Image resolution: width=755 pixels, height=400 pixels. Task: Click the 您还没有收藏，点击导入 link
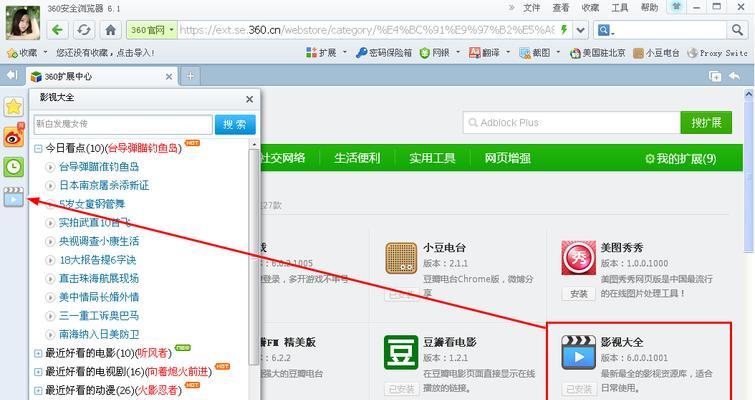(105, 52)
